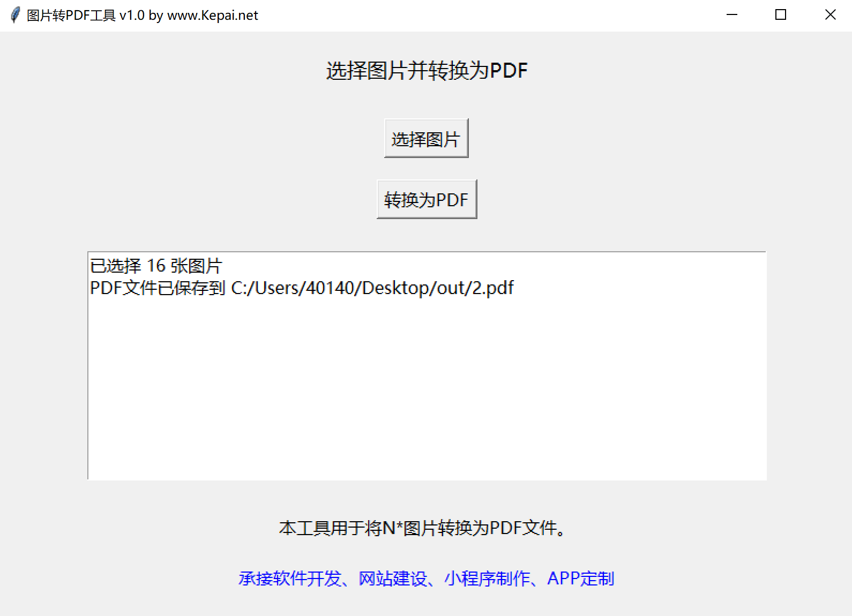The width and height of the screenshot is (852, 616).
Task: Click the 已选择 16 张图片 log line
Action: pyautogui.click(x=155, y=266)
